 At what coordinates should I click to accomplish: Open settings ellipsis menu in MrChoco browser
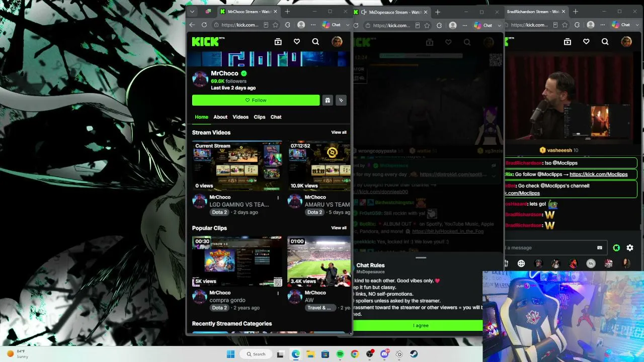tap(313, 25)
